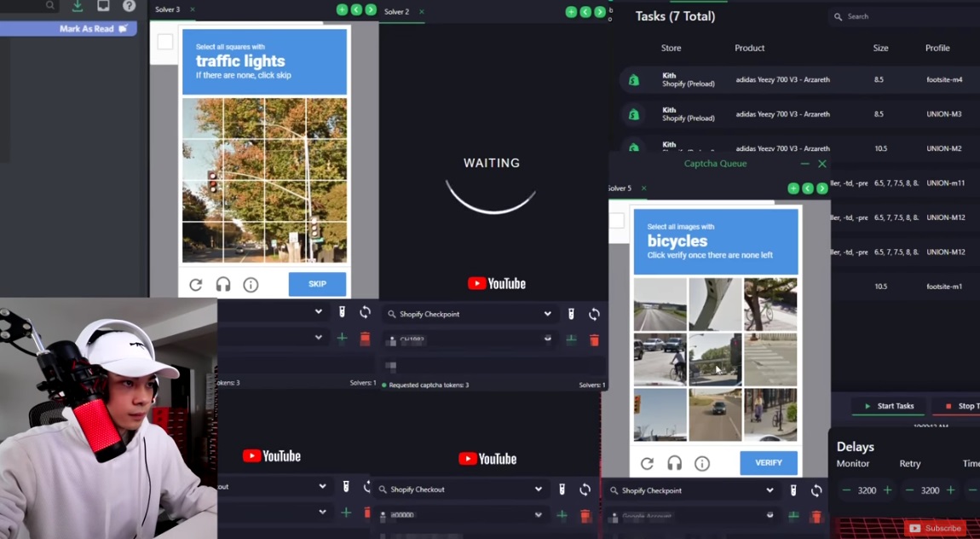
Task: Expand the account dropdown below Shopify Checkout
Action: pyautogui.click(x=538, y=514)
